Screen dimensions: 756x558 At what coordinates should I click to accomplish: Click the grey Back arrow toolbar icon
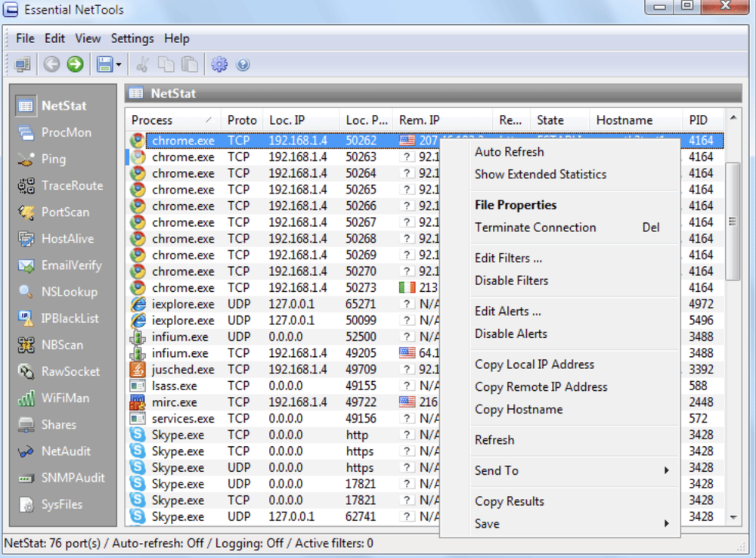pos(51,64)
